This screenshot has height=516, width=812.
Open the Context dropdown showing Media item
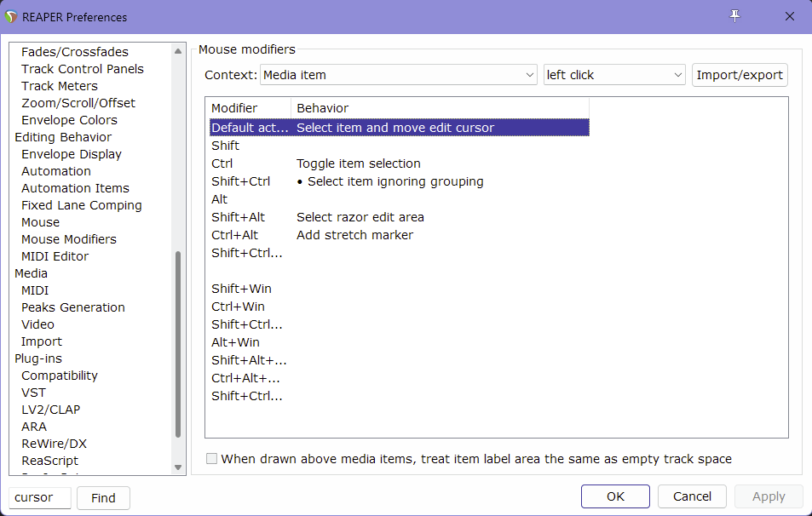point(399,75)
